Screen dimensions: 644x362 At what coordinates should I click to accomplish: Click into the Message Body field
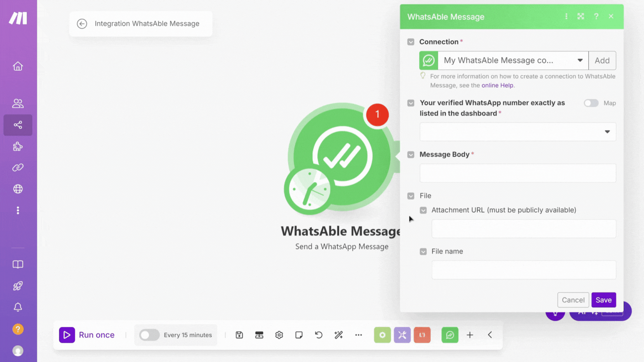(x=518, y=173)
